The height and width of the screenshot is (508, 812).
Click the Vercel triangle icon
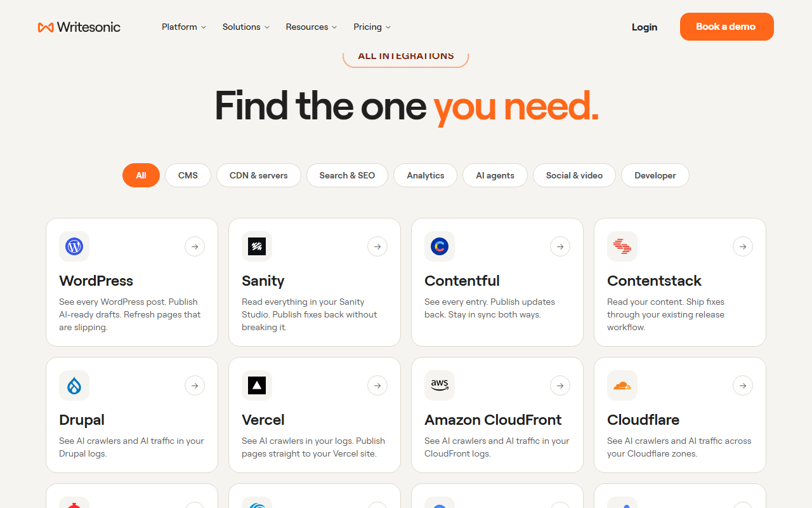tap(257, 385)
